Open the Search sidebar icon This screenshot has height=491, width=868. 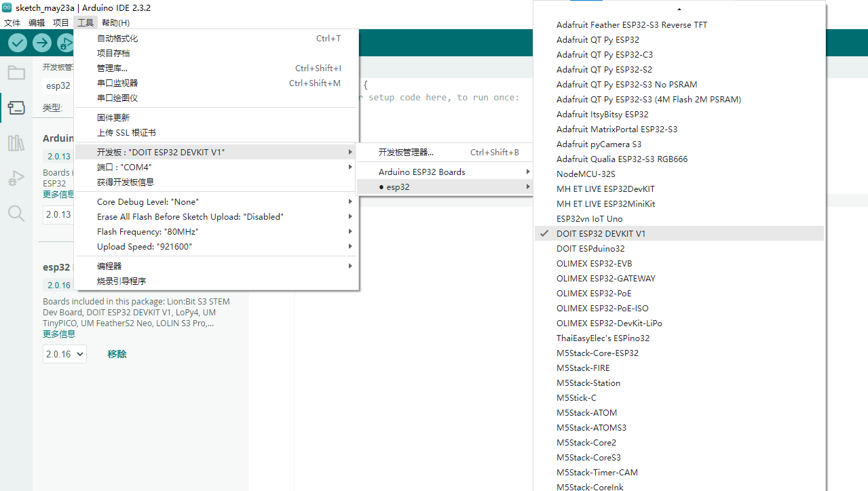click(x=16, y=213)
